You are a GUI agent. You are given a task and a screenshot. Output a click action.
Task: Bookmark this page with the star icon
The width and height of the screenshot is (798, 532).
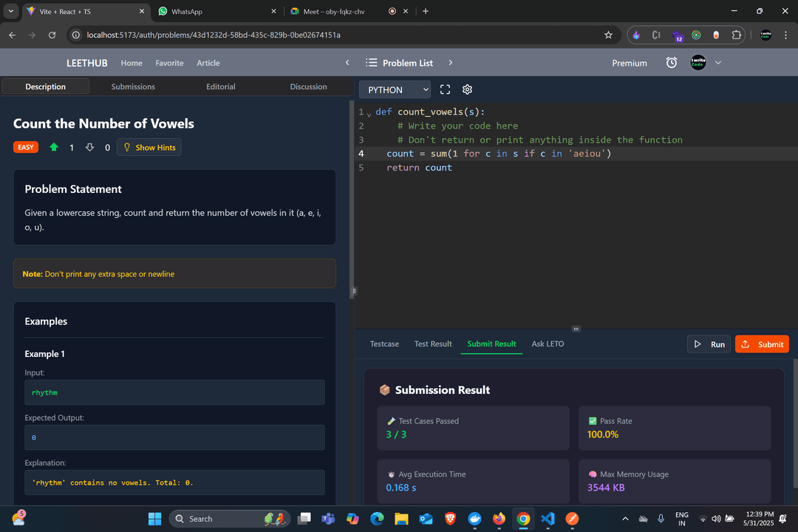(608, 35)
